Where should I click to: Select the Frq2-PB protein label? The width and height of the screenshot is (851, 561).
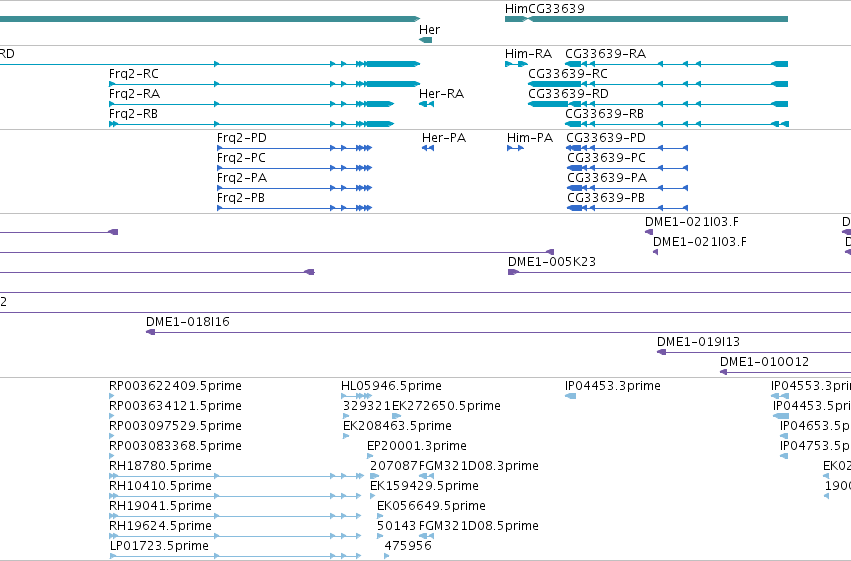tap(240, 198)
